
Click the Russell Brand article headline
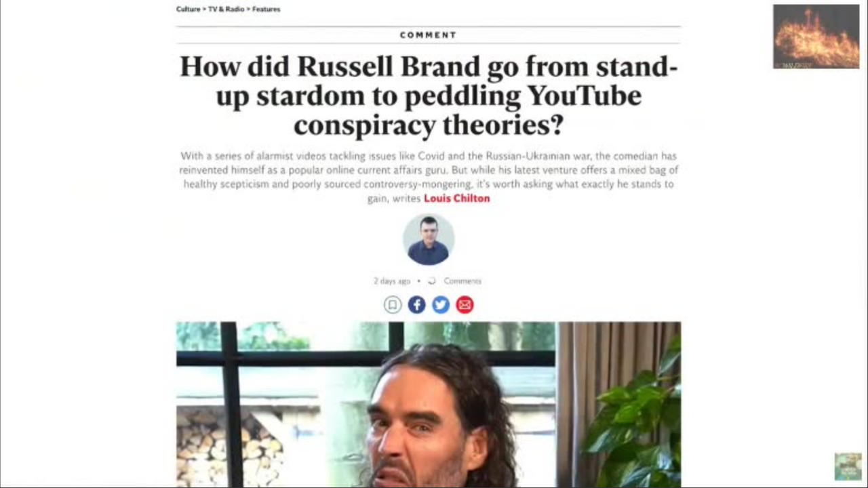(429, 96)
